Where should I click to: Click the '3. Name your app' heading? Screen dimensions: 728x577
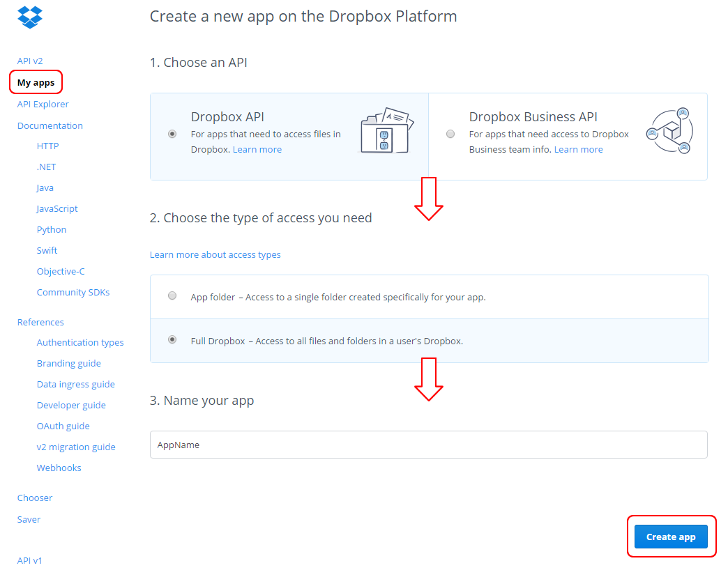click(x=202, y=400)
